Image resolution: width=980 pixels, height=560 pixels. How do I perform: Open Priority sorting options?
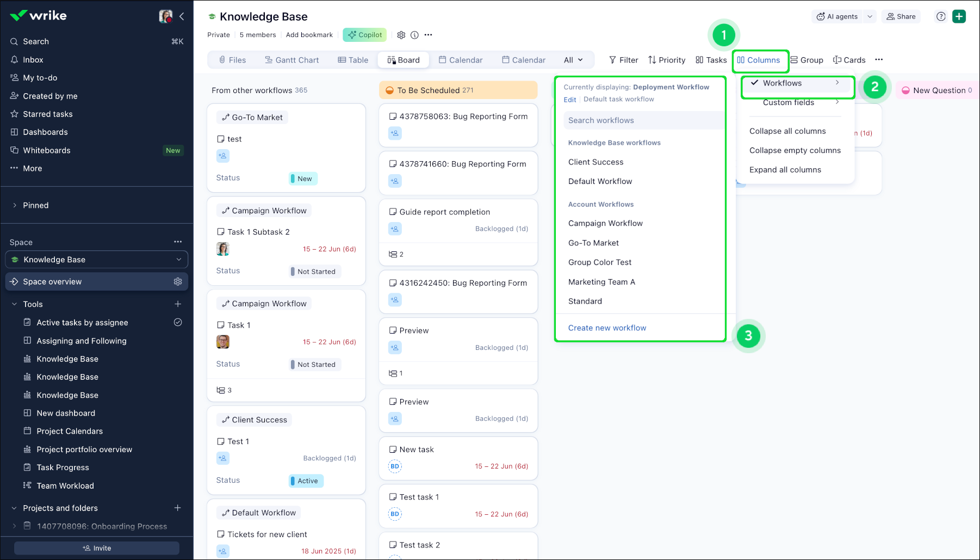[667, 60]
